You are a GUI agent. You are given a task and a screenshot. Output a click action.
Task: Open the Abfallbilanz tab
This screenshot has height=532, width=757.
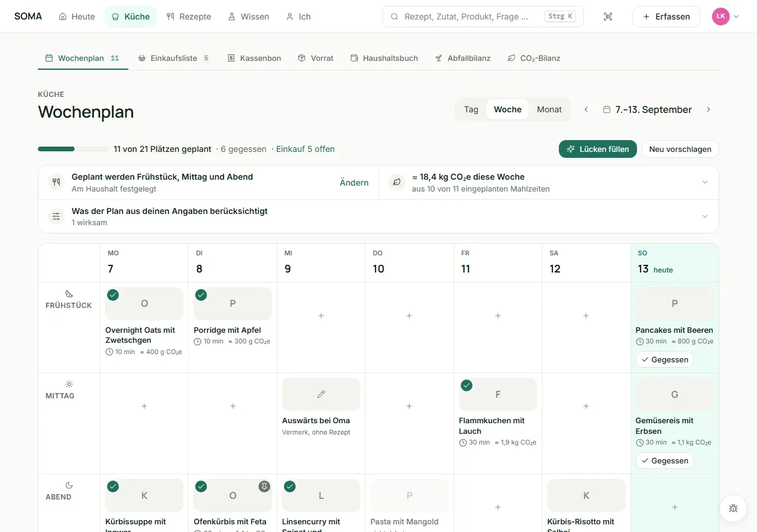click(463, 58)
